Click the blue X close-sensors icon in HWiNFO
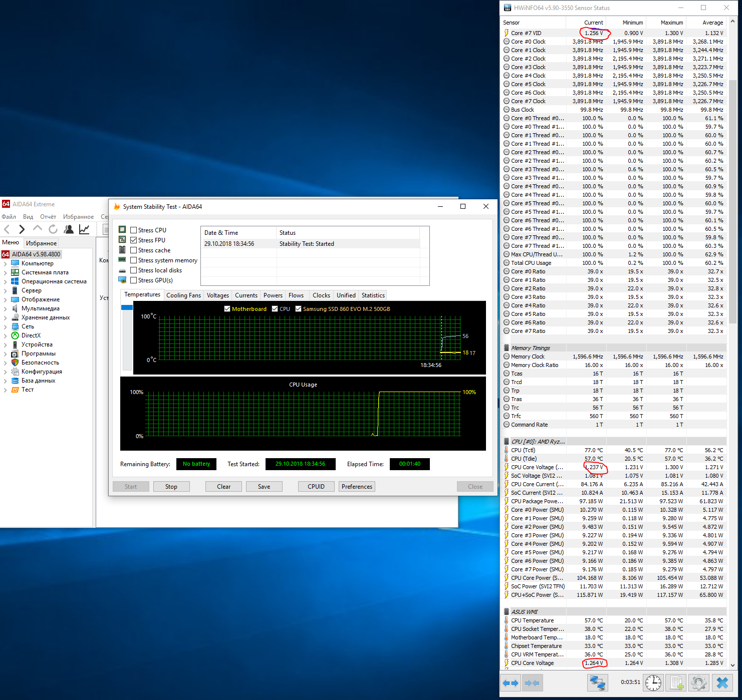This screenshot has width=742, height=700. [722, 683]
